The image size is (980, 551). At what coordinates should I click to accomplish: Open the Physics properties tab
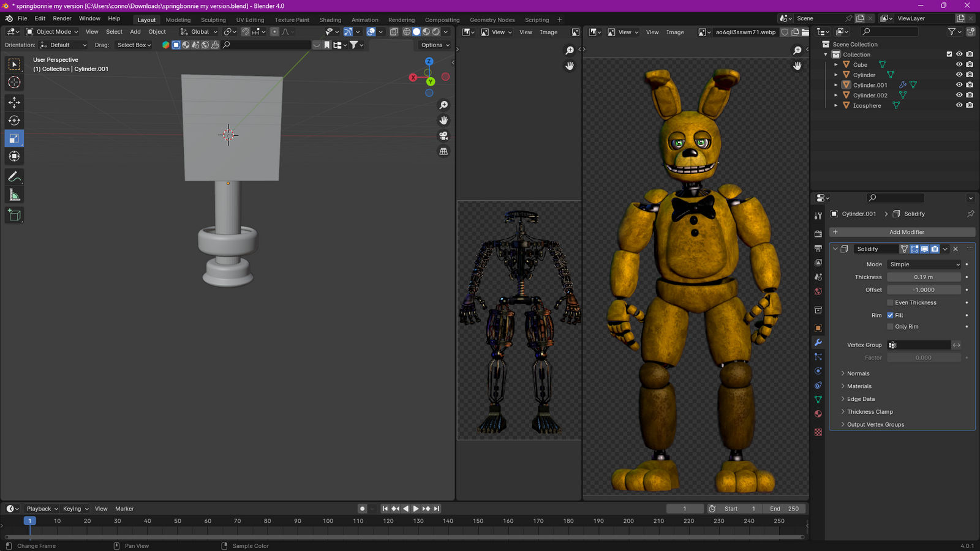818,371
